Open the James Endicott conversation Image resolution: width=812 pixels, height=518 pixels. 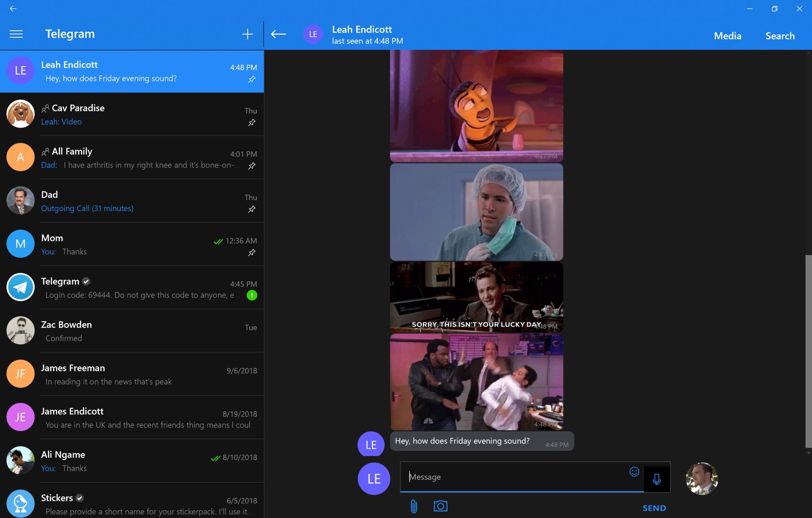tap(132, 417)
